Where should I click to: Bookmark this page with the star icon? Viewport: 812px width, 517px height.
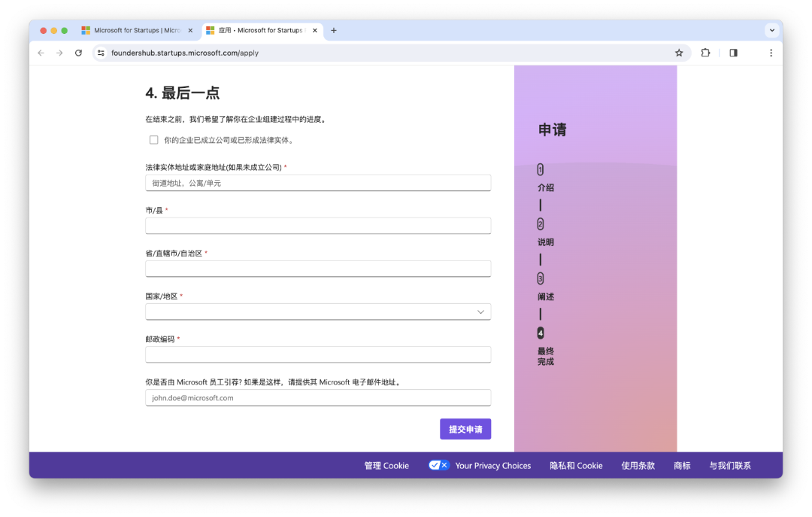click(x=679, y=53)
